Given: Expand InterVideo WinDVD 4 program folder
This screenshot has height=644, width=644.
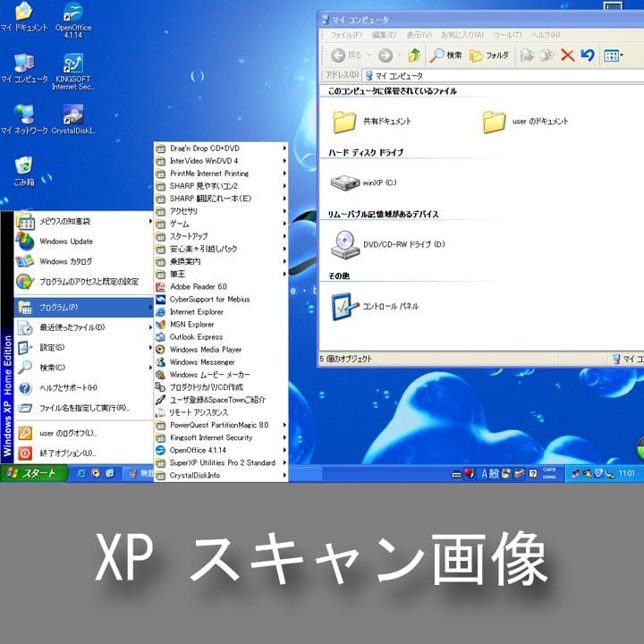Looking at the screenshot, I should [221, 161].
